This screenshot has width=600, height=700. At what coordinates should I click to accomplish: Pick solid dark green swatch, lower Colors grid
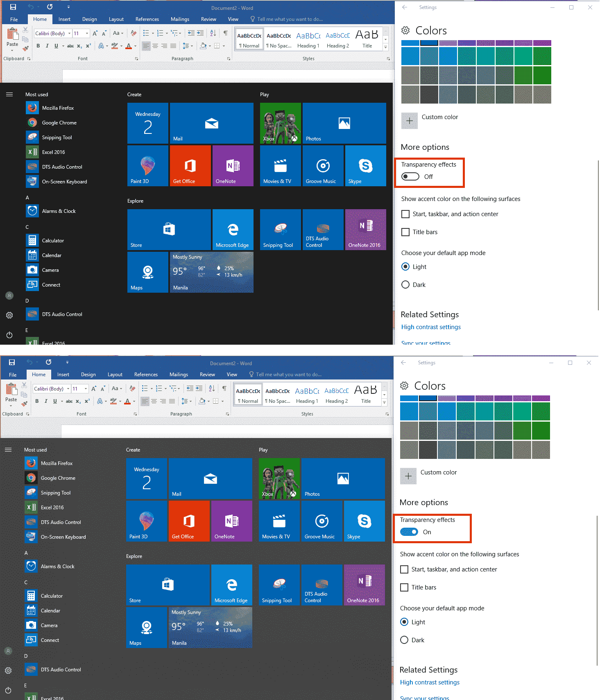[541, 430]
